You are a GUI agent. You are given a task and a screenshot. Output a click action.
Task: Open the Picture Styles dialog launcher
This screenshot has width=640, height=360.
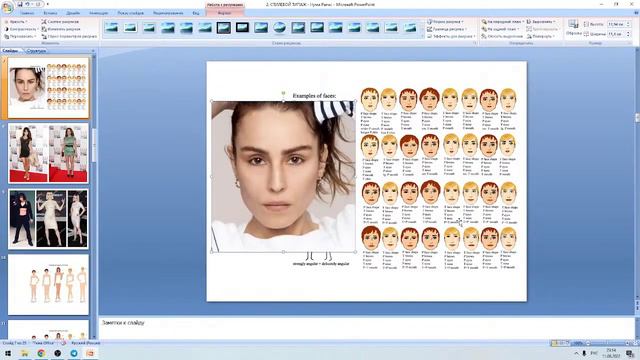click(x=475, y=43)
